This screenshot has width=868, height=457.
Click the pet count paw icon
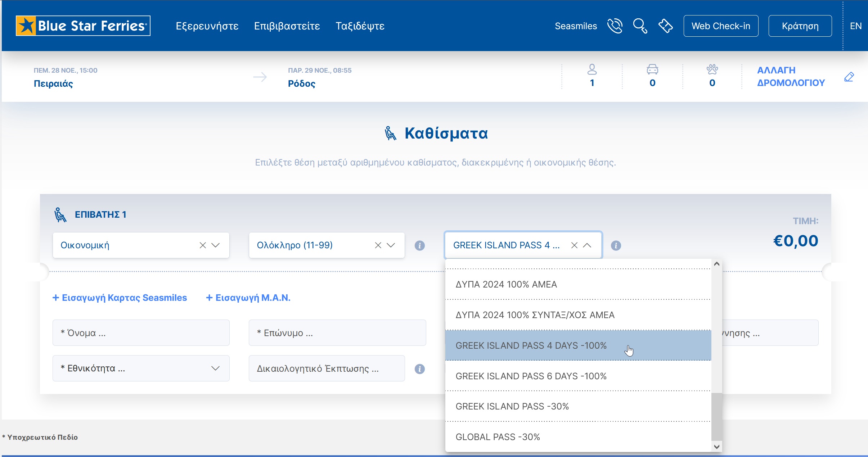click(712, 69)
